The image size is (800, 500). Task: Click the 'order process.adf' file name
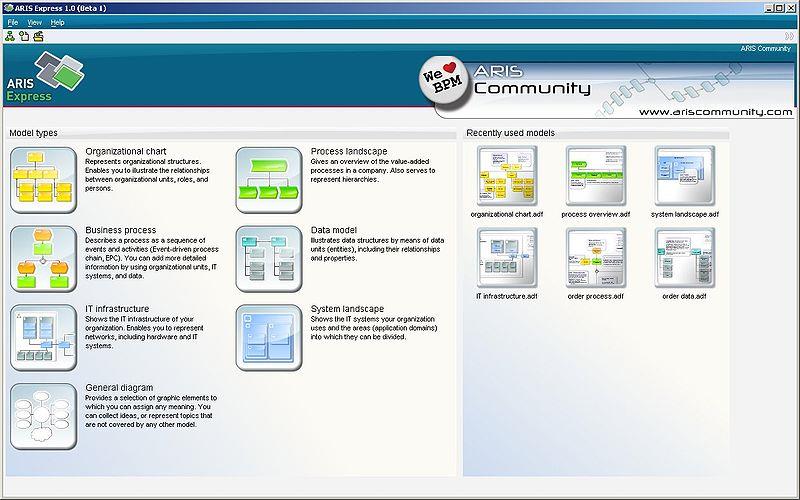click(595, 296)
